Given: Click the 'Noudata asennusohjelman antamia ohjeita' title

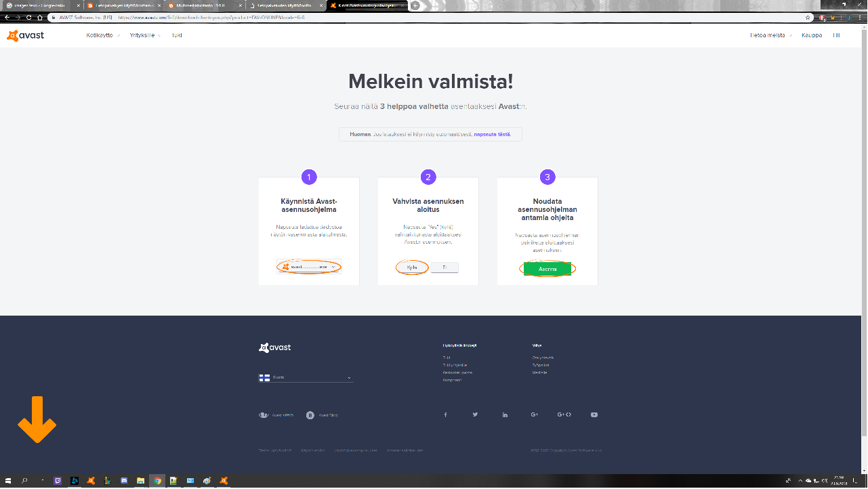Looking at the screenshot, I should [x=547, y=209].
